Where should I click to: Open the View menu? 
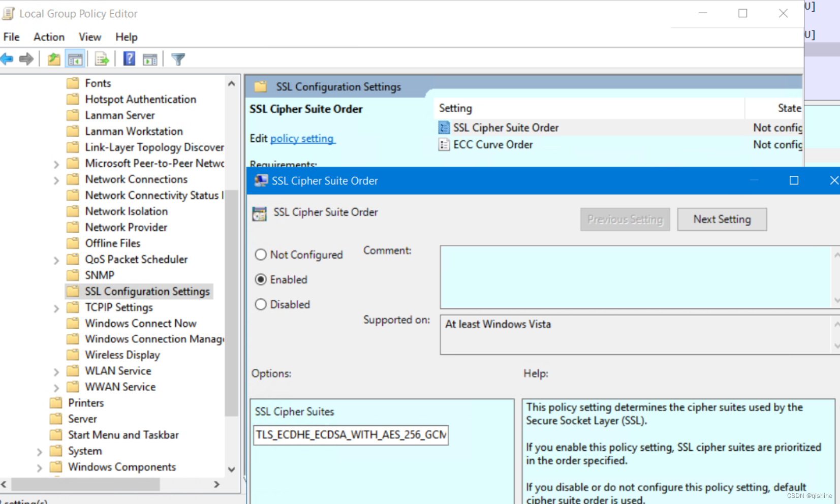point(89,37)
